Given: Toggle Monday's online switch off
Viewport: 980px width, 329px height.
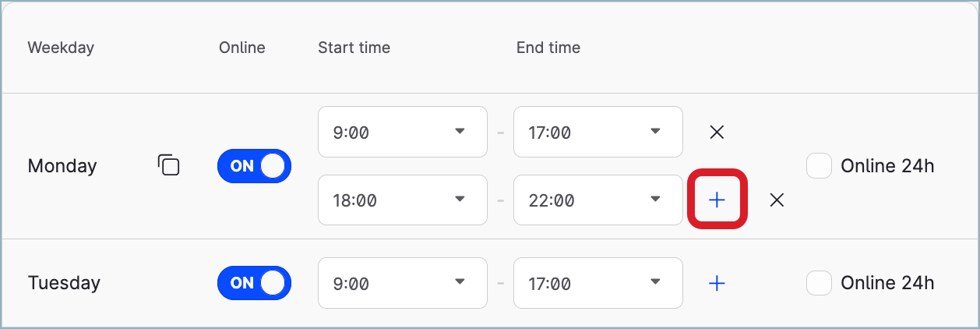Looking at the screenshot, I should point(254,166).
